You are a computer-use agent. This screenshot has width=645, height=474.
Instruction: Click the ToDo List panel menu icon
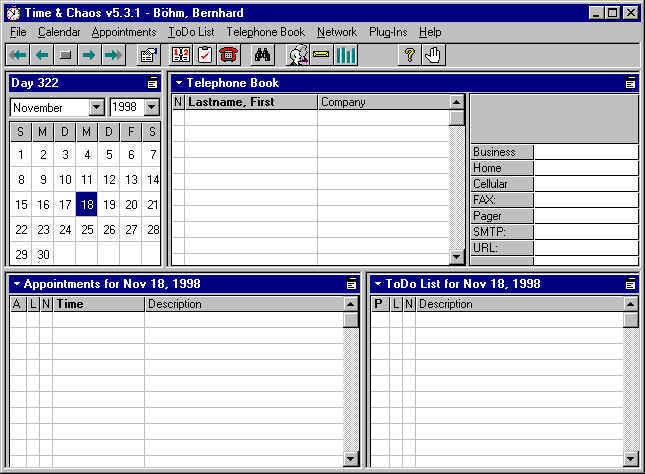pyautogui.click(x=630, y=284)
